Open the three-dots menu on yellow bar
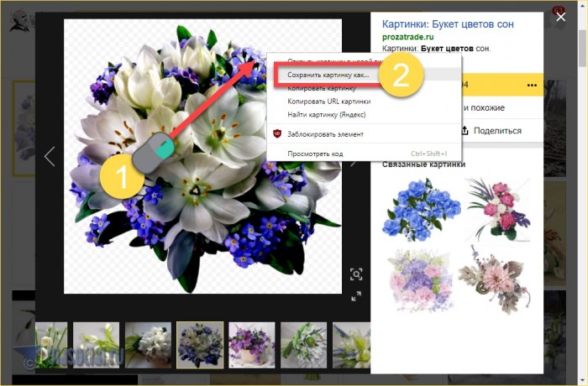Image resolution: width=588 pixels, height=386 pixels. tap(531, 85)
